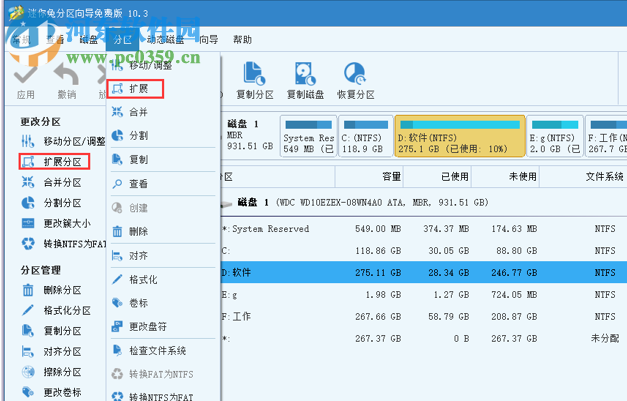This screenshot has height=401, width=627.
Task: Select the C: row with 118.86 GB
Action: [424, 251]
